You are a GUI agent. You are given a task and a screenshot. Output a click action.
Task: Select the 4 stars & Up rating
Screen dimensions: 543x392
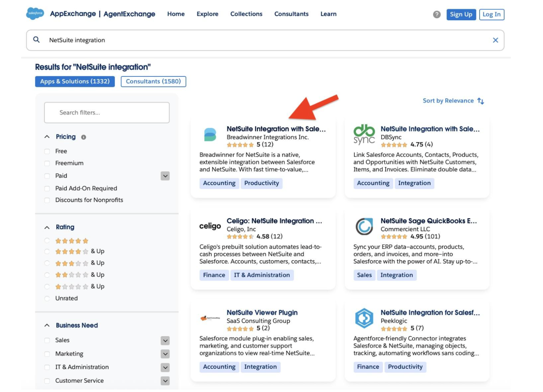click(x=47, y=251)
